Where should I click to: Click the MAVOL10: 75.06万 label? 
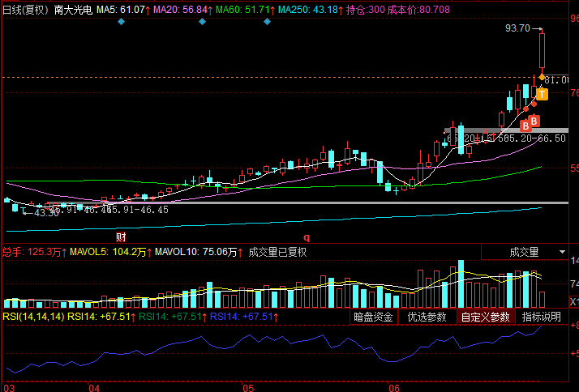(199, 252)
